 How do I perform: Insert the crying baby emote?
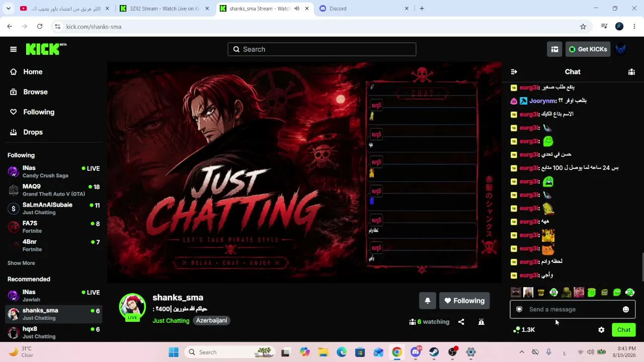pos(579,292)
